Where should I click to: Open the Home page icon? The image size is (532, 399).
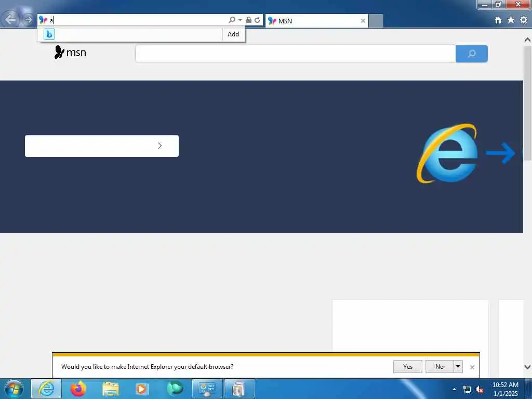click(x=498, y=20)
